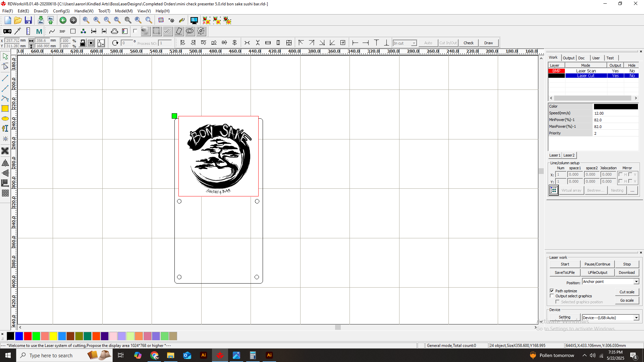Select the BMP Laser Scan layer row
The image size is (644, 362).
(593, 71)
